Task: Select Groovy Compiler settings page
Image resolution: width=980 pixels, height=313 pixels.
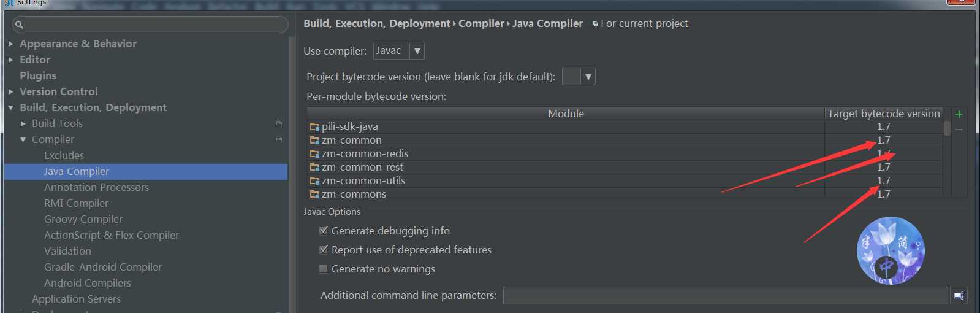Action: pos(83,219)
